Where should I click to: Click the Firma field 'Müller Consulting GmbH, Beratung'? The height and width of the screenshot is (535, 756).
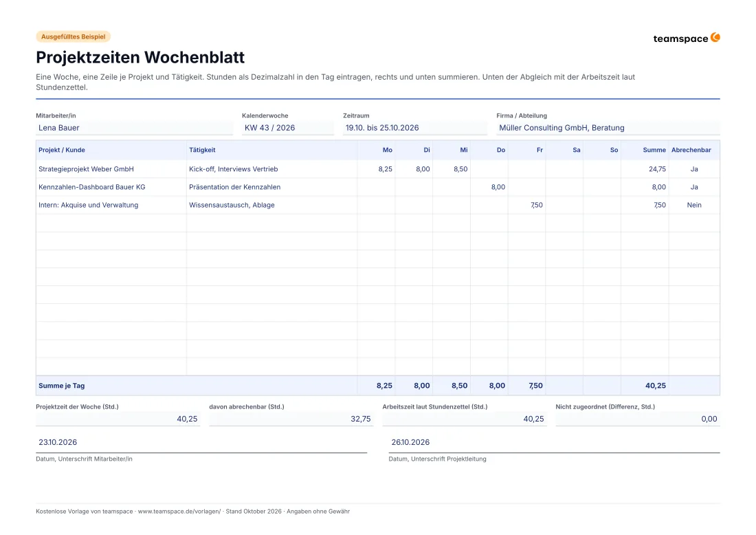click(x=608, y=128)
